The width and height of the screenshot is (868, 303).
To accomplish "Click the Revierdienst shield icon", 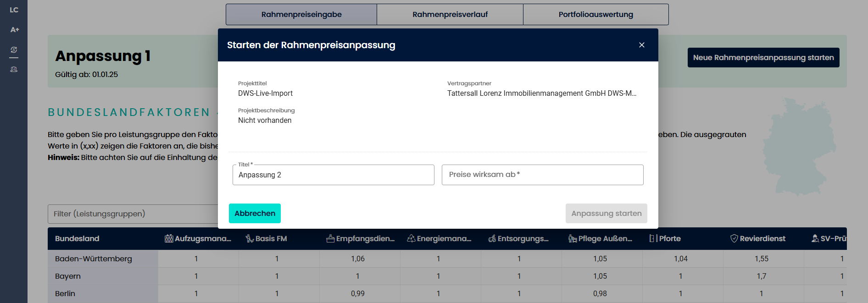I will (x=734, y=238).
